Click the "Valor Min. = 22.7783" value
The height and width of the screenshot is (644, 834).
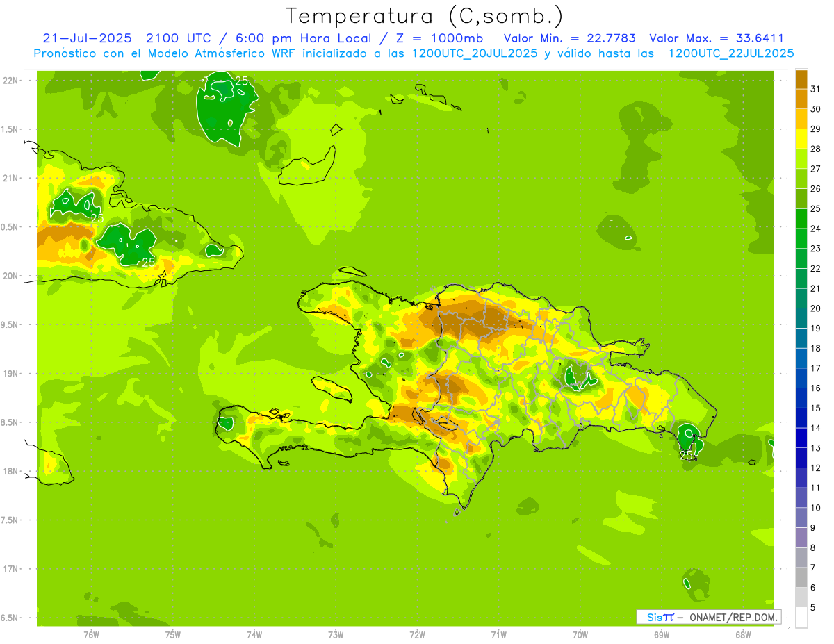[x=570, y=38]
